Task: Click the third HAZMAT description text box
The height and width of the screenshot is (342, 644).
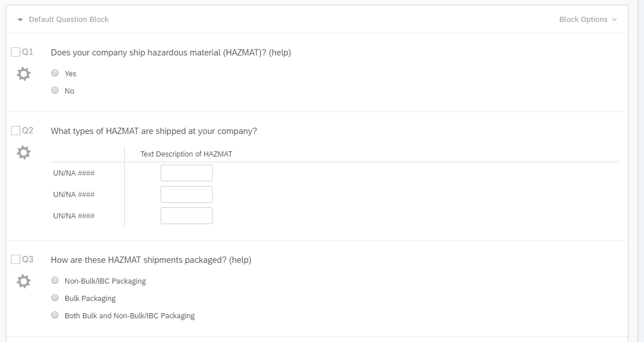Action: 186,216
